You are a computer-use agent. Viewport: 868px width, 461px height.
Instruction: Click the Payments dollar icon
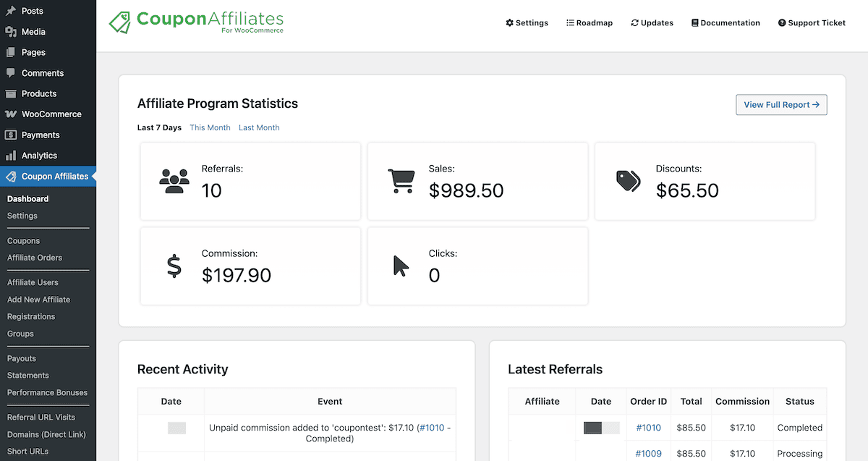11,135
